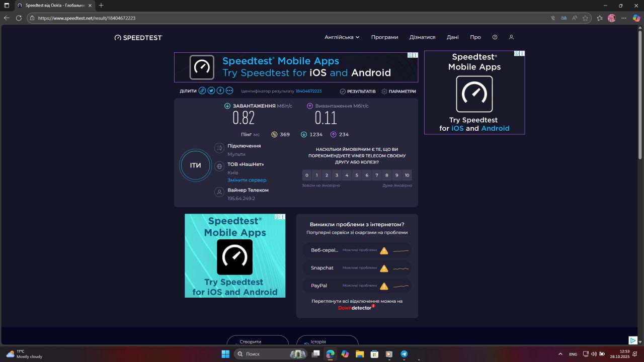This screenshot has width=644, height=362.
Task: Open the Про menu
Action: tap(475, 37)
